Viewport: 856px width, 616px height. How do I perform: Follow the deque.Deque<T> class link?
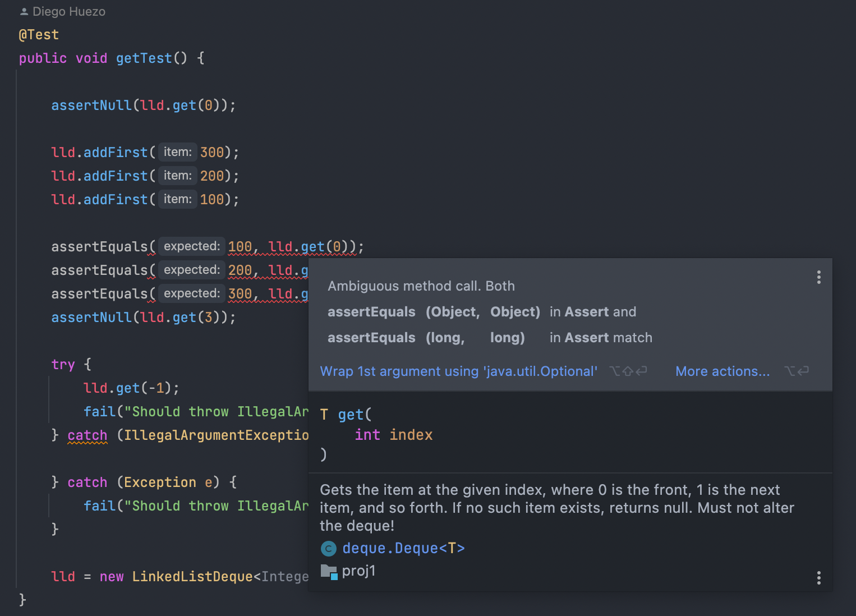pos(403,548)
